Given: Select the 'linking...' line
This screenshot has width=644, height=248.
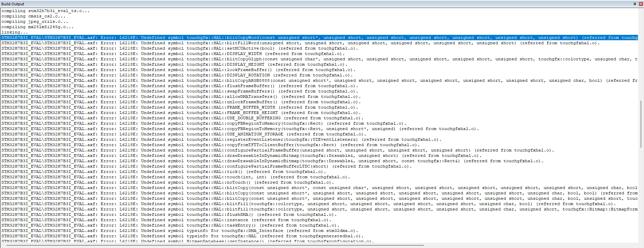Looking at the screenshot, I should [x=15, y=32].
